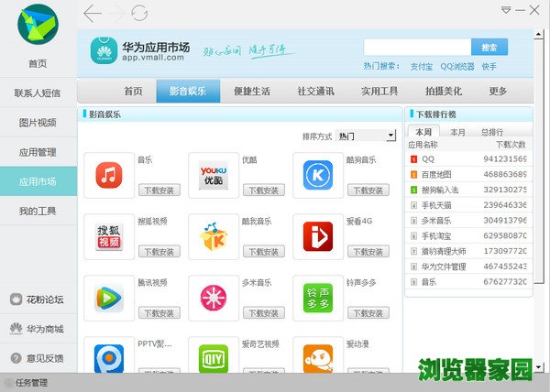
Task: Click 下载安装 for 优酷
Action: [264, 191]
